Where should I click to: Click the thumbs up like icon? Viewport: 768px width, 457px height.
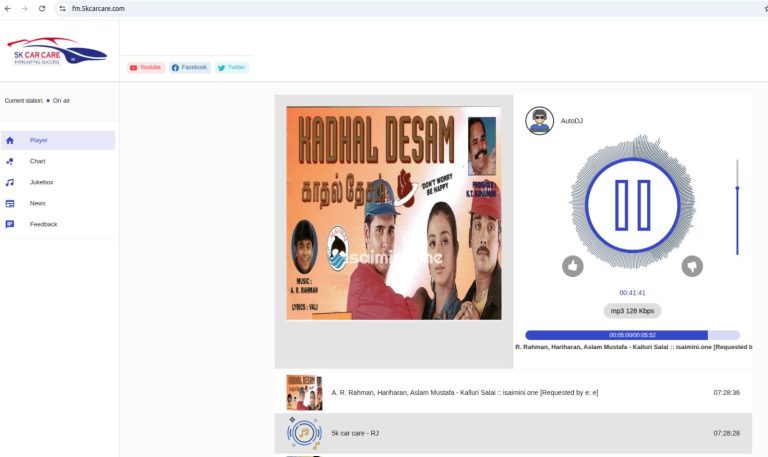[573, 266]
